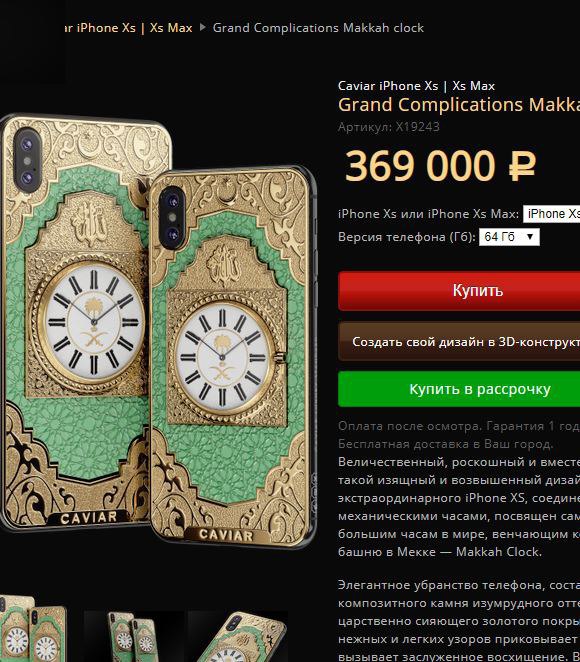Click Grand Complications Makkah clock breadcrumb
580x662 pixels.
coord(318,28)
